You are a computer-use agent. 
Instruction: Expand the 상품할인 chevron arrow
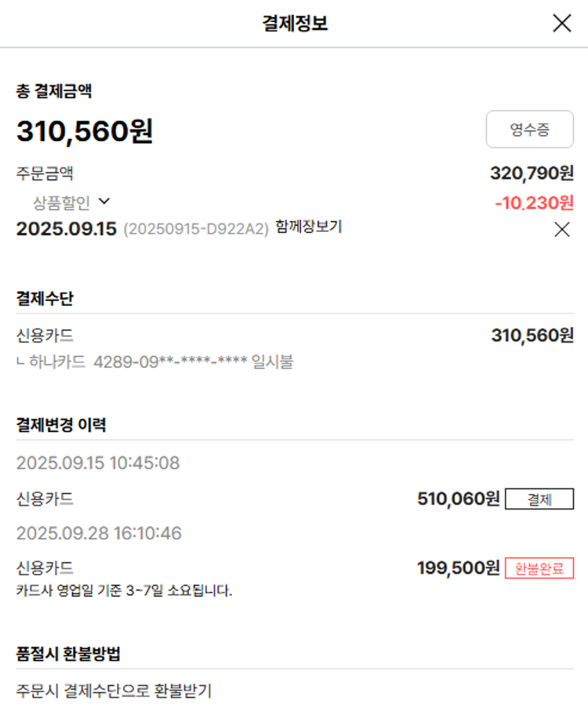point(104,201)
